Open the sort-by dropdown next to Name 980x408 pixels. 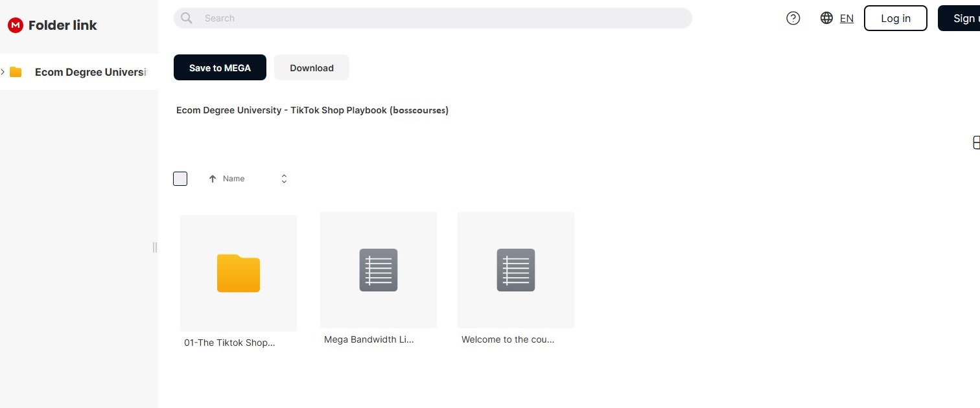click(284, 179)
